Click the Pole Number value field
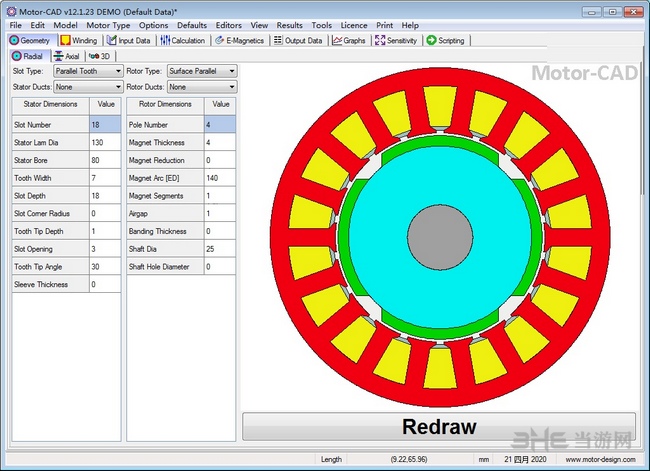Image resolution: width=650 pixels, height=471 pixels. point(220,124)
